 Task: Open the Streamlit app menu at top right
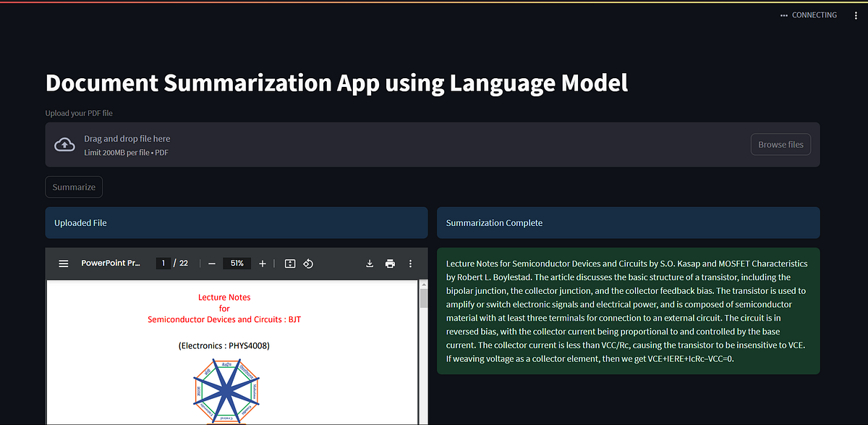856,14
